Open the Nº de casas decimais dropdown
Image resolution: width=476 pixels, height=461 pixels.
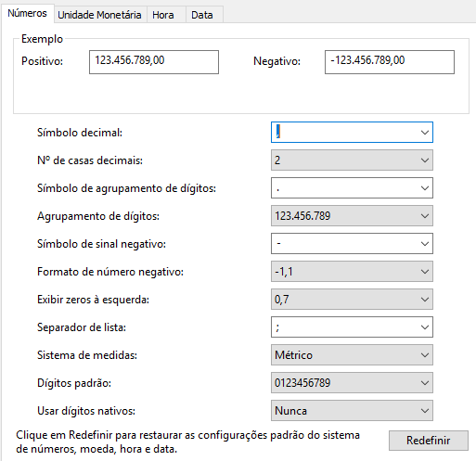[x=352, y=160]
